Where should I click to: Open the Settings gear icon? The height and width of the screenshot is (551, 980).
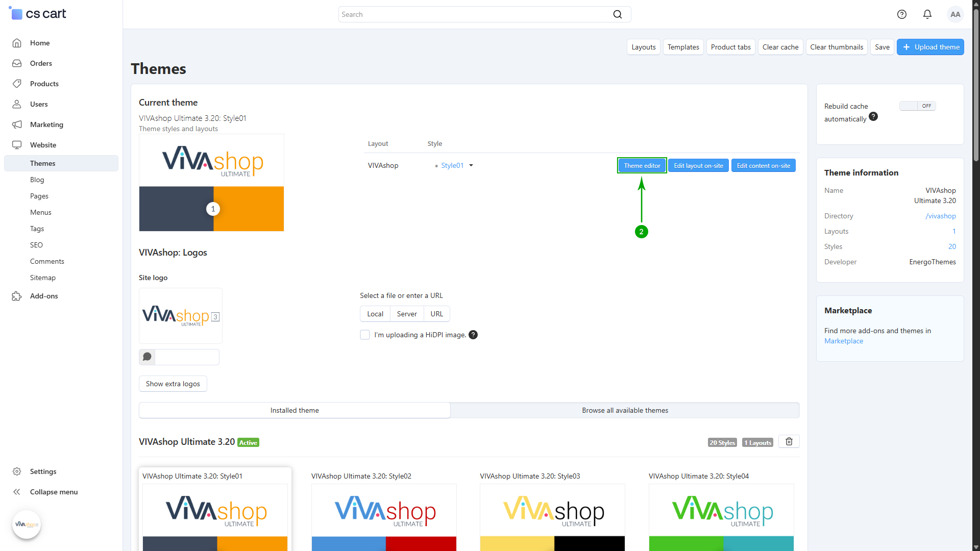coord(17,471)
